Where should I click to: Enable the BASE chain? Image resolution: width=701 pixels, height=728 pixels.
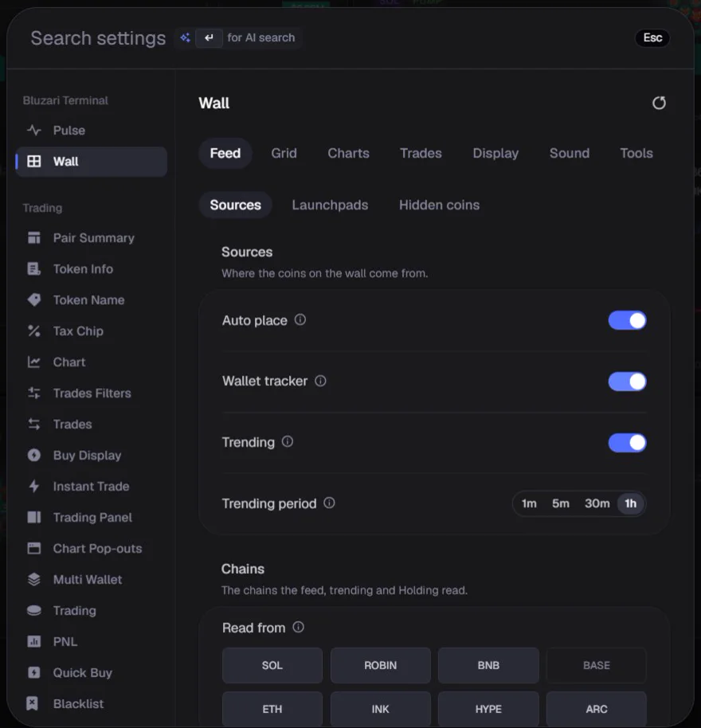pyautogui.click(x=597, y=665)
